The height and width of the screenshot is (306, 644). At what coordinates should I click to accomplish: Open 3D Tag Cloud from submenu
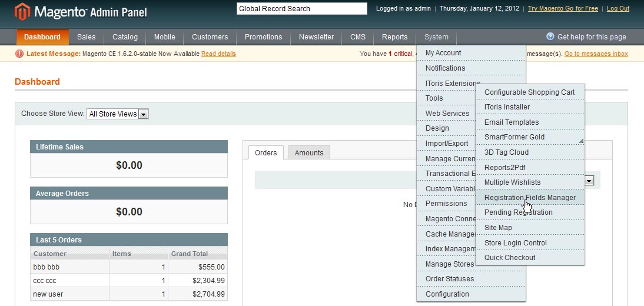point(530,152)
